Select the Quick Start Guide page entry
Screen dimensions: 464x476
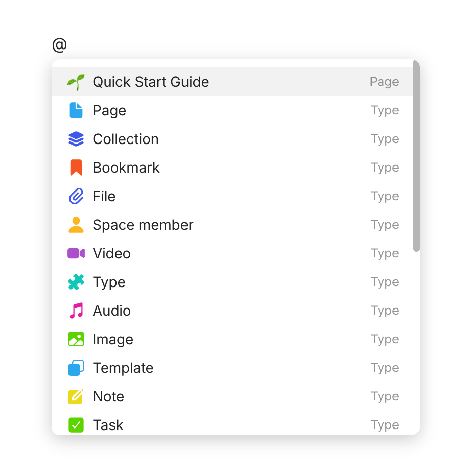click(x=151, y=82)
